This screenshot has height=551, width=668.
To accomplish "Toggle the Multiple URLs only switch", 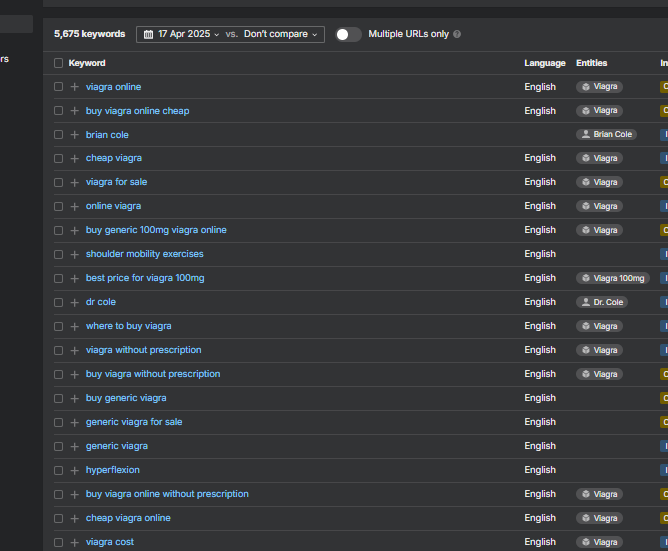I will (347, 34).
